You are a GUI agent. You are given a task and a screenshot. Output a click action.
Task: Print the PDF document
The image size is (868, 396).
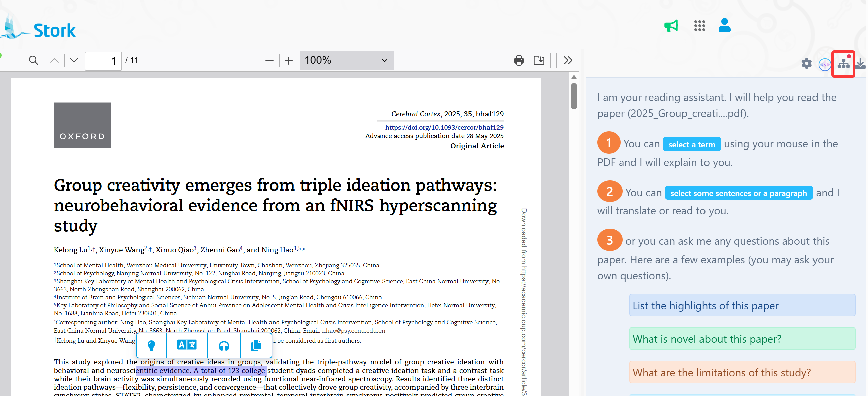click(519, 60)
